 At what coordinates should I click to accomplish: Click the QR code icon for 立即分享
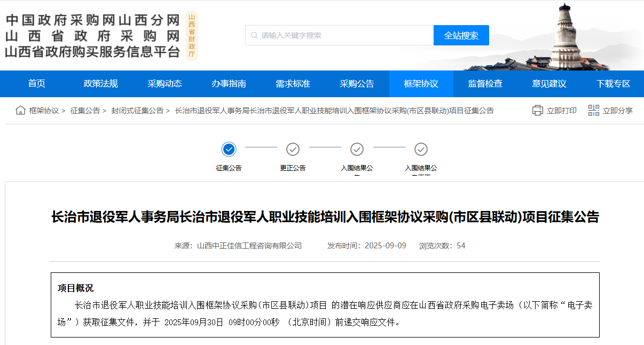593,111
